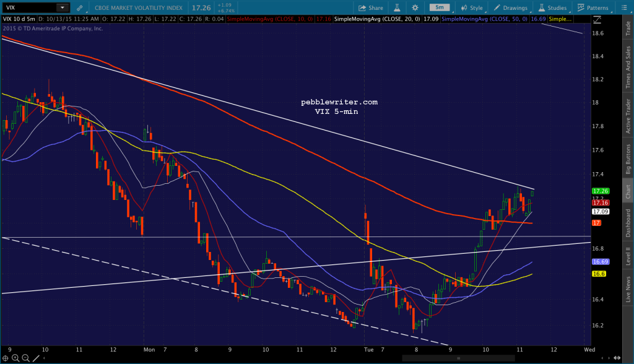Open the Live News side tab
The image size is (634, 364).
pyautogui.click(x=628, y=288)
